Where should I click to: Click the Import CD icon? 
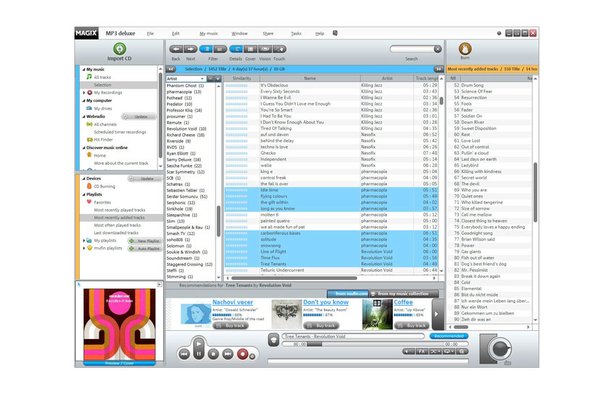(119, 49)
